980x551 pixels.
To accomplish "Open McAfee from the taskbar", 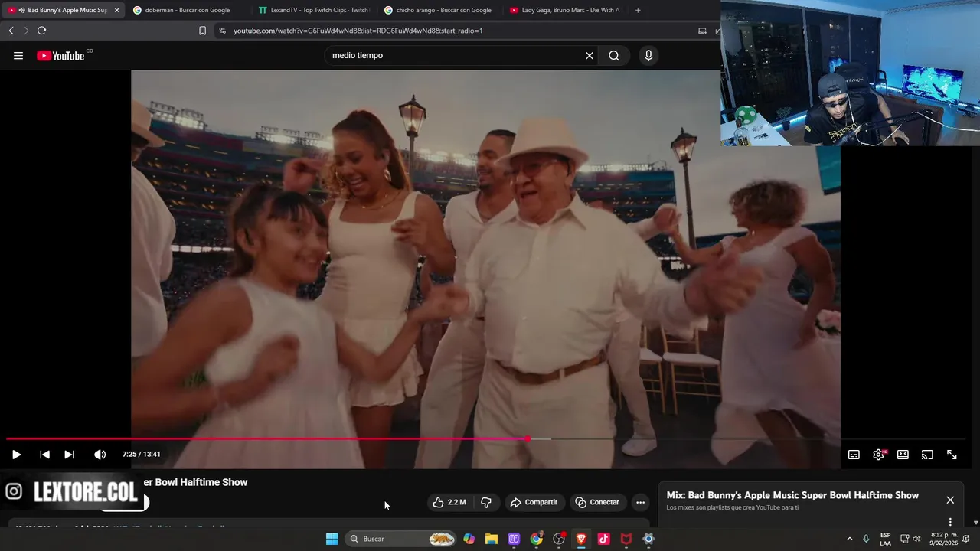I will tap(626, 539).
